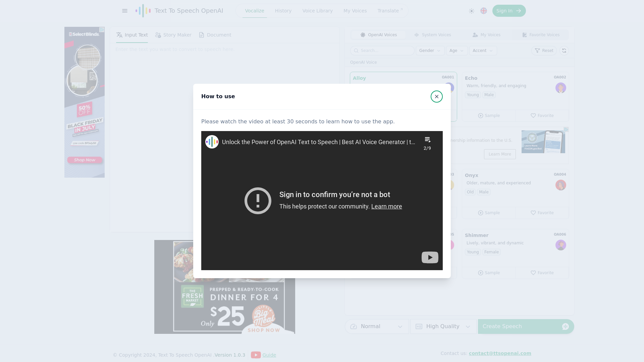The height and width of the screenshot is (362, 644).
Task: Expand the Accent filter dropdown
Action: coord(483,51)
